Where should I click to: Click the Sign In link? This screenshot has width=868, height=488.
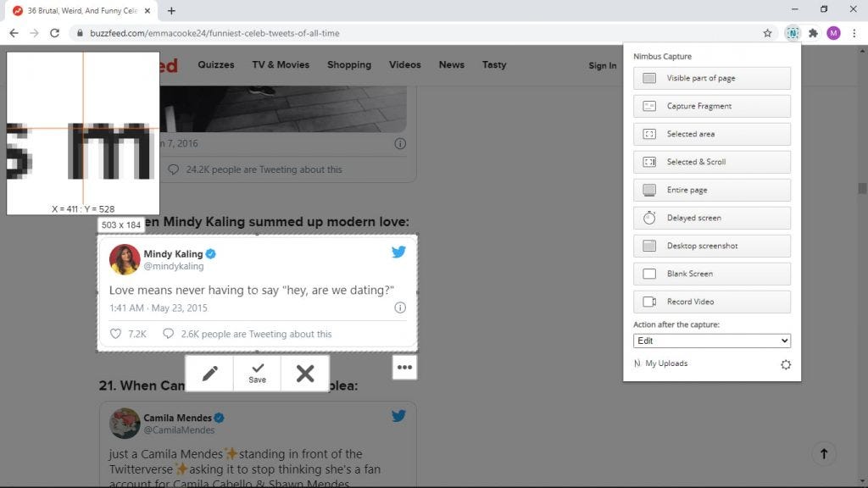[x=602, y=65]
